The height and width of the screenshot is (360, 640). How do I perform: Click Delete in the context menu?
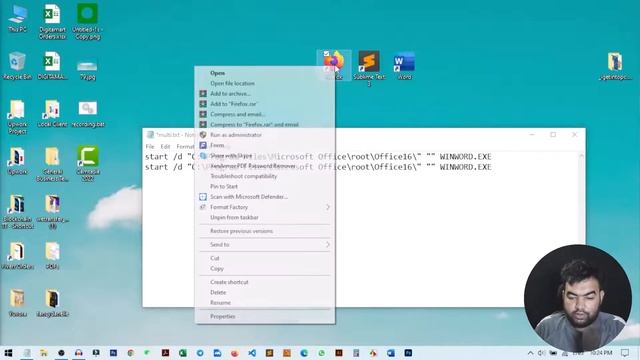[x=218, y=293]
